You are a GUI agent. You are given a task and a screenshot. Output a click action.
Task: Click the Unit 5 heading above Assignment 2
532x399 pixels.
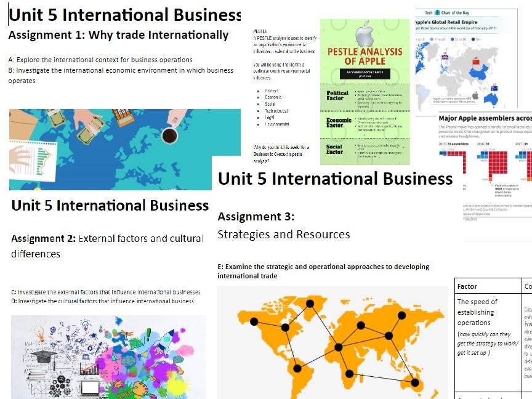(110, 206)
